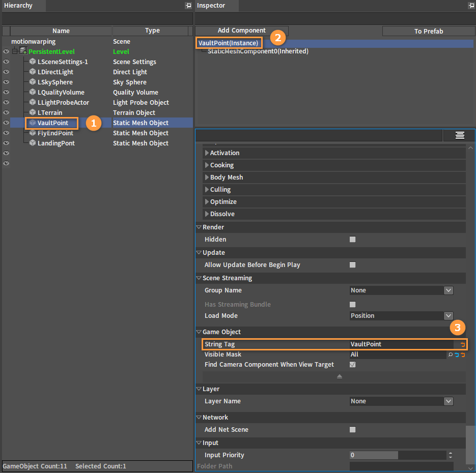
Task: Search Visible Mask with magnifier icon
Action: (451, 354)
